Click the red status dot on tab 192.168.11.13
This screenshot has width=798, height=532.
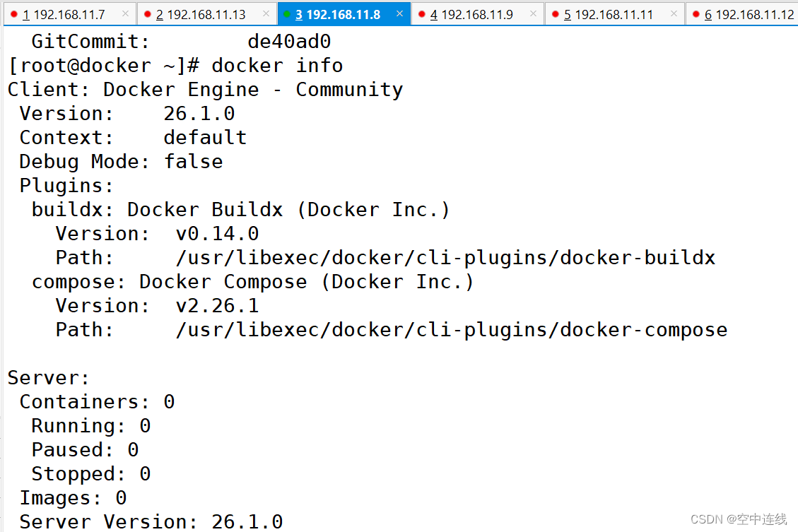[148, 13]
